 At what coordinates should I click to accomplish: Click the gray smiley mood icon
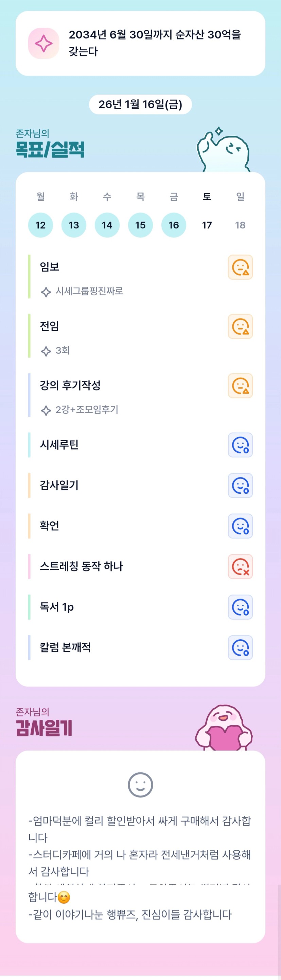(x=140, y=785)
